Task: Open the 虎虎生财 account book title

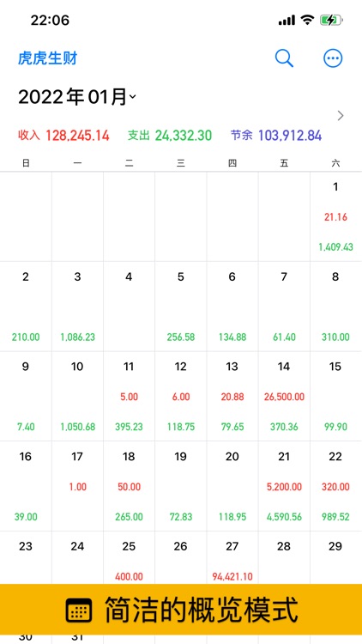Action: (48, 58)
